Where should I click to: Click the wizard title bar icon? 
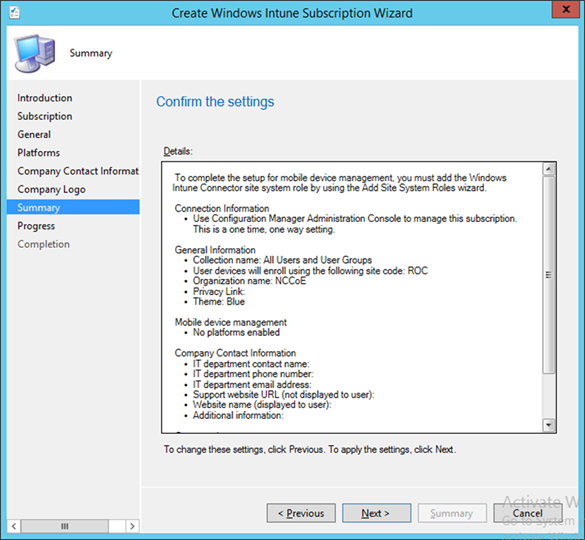pyautogui.click(x=15, y=12)
